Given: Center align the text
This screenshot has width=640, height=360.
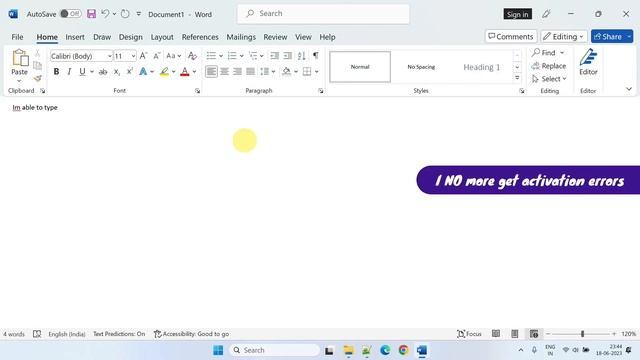Looking at the screenshot, I should [x=224, y=72].
